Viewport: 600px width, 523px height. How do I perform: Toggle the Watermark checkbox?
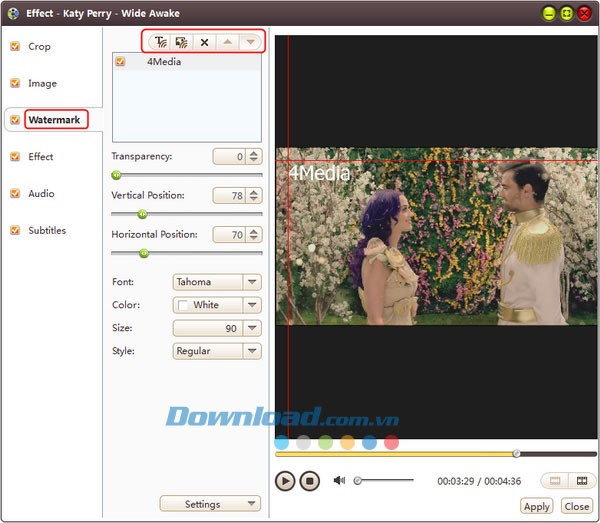[x=15, y=120]
